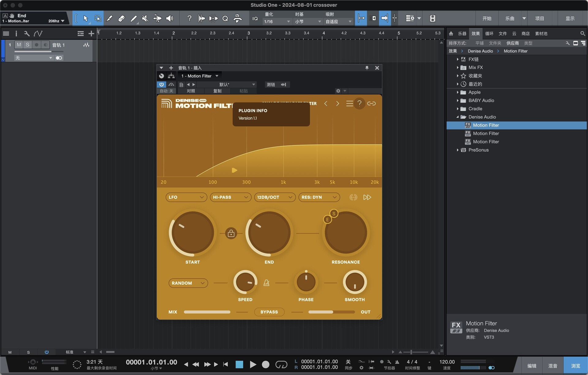Viewport: 588px width, 375px height.
Task: Switch to 素材池 browser tab
Action: (541, 34)
